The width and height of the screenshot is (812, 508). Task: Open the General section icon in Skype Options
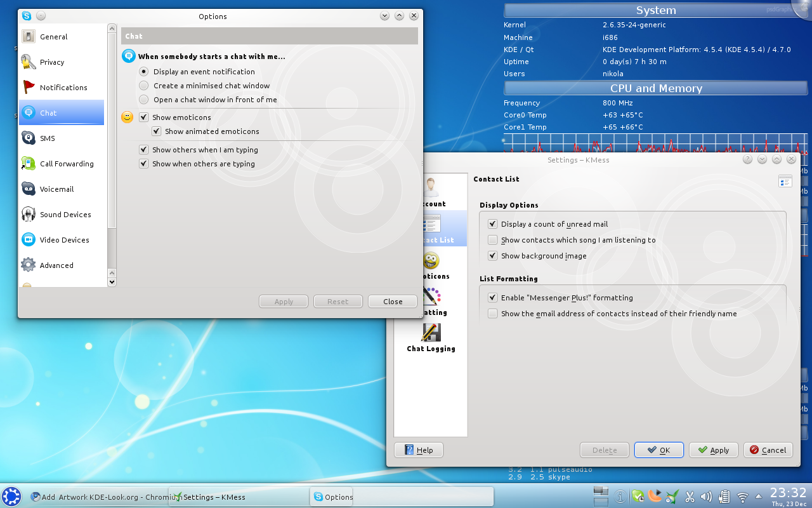pos(27,37)
